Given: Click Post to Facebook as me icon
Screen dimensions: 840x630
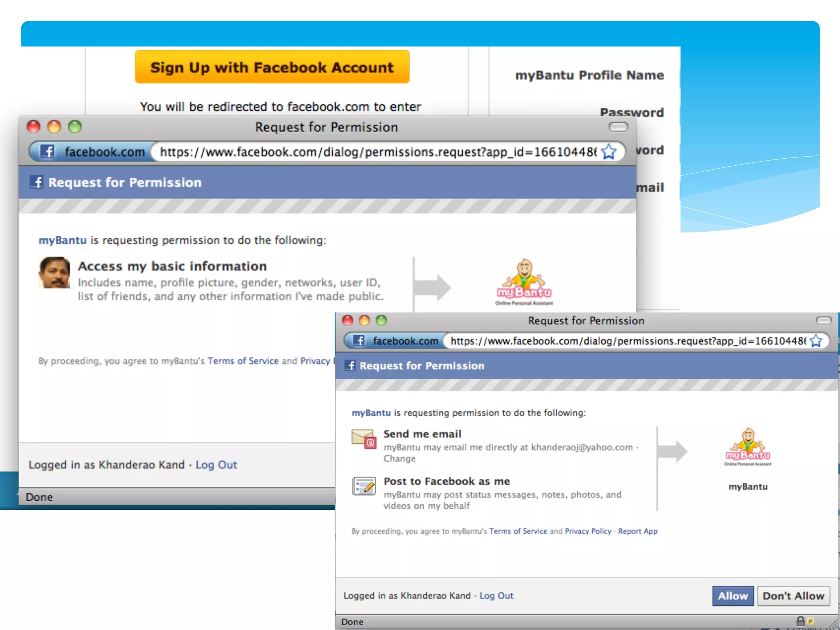Looking at the screenshot, I should 364,486.
